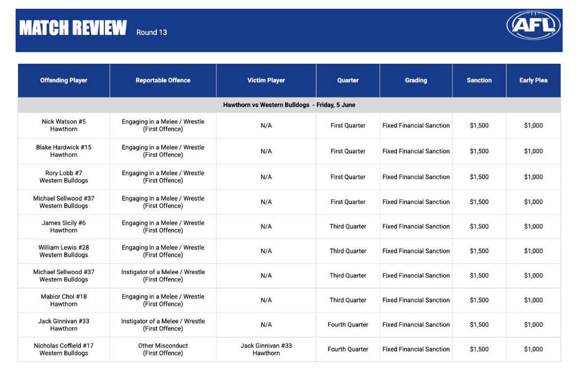Click the Sanction column header
This screenshot has height=371, width=588.
(479, 80)
